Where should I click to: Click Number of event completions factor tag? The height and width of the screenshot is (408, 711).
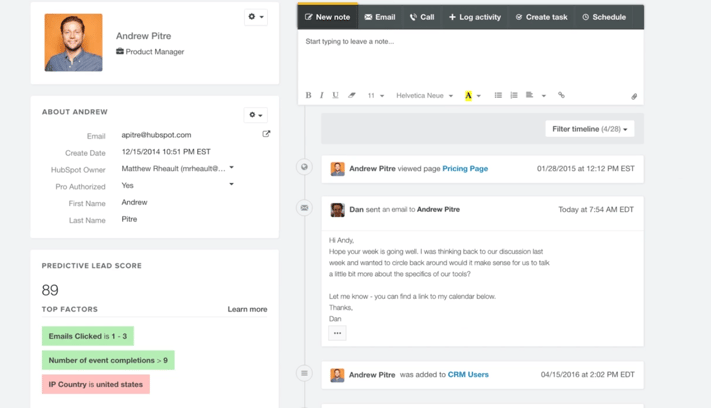coord(108,360)
